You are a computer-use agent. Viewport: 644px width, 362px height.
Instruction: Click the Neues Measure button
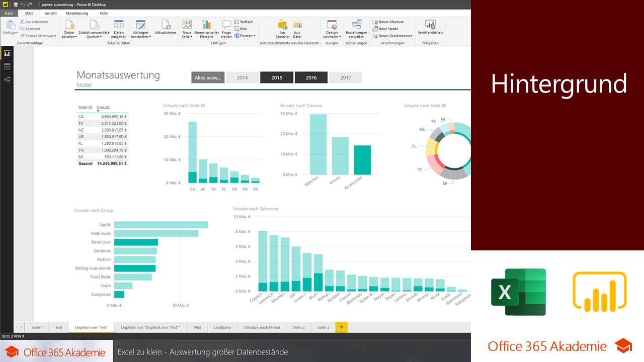388,22
